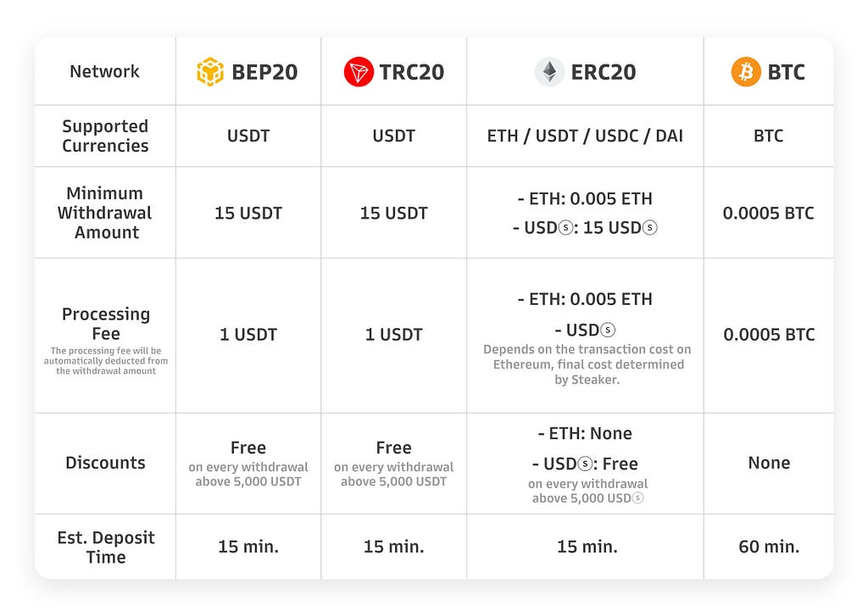
Task: Click the Processing Fee heading
Action: coord(106,324)
